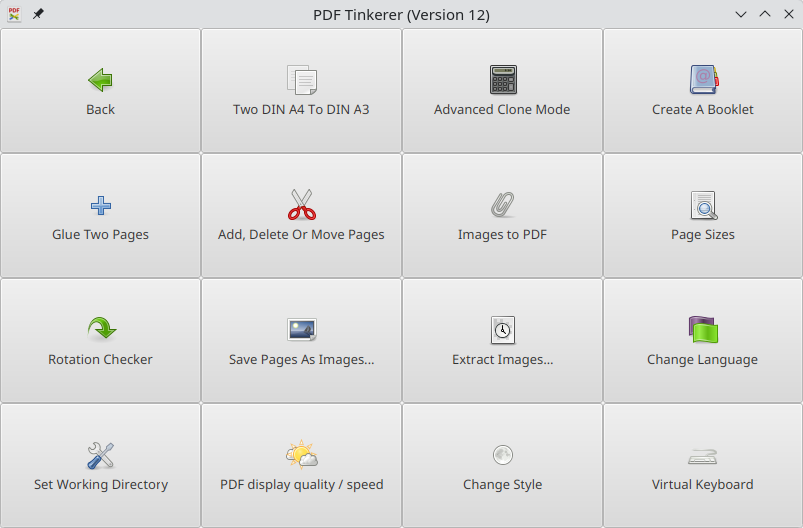Toggle the pin icon in title bar
The height and width of the screenshot is (528, 803).
click(x=38, y=14)
